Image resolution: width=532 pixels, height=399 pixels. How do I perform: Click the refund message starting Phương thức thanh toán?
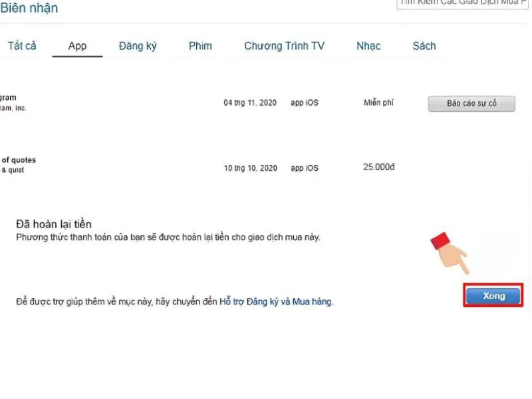[168, 237]
